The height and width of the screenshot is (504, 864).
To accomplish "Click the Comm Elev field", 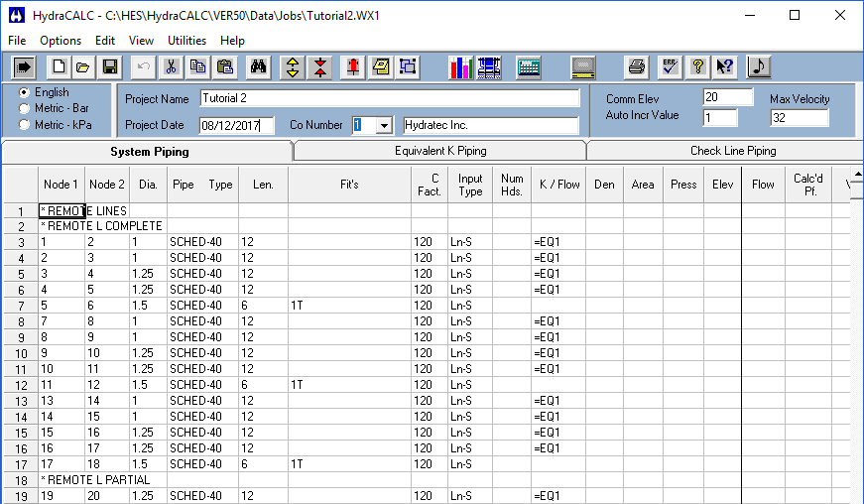I will click(x=728, y=97).
